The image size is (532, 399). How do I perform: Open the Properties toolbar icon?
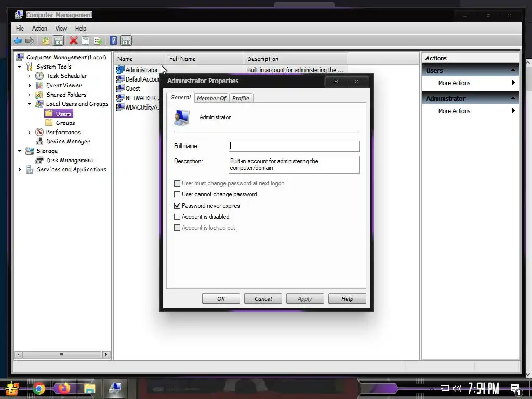pos(86,41)
